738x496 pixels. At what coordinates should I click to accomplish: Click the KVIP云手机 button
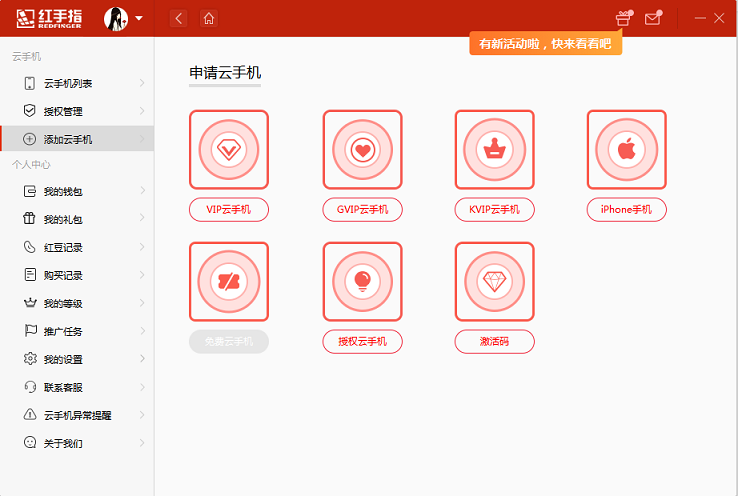tap(495, 209)
